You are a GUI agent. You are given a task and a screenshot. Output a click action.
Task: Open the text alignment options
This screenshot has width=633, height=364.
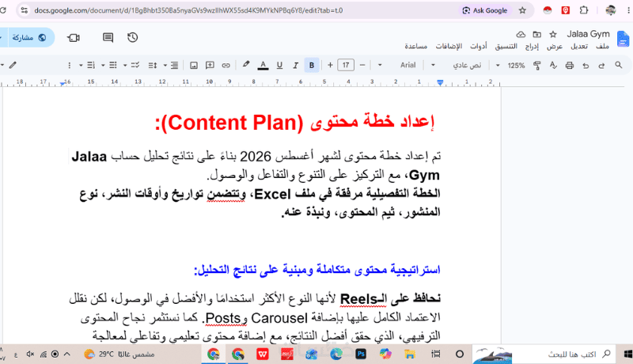(x=174, y=66)
